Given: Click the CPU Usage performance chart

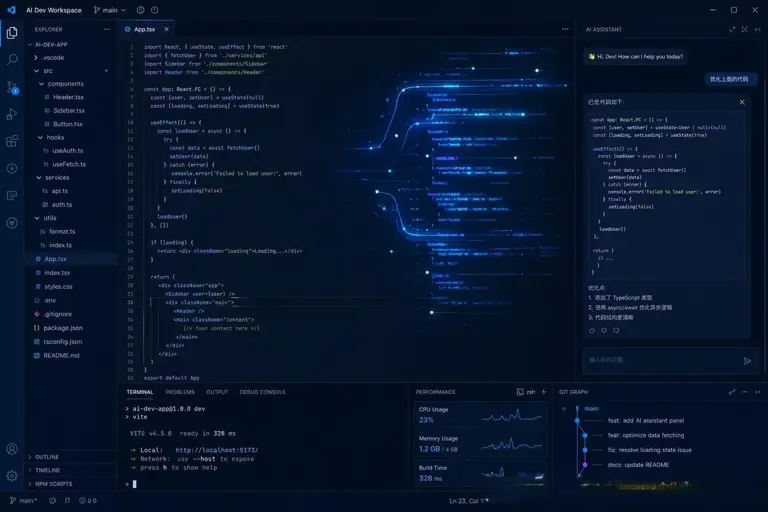Looking at the screenshot, I should [512, 417].
